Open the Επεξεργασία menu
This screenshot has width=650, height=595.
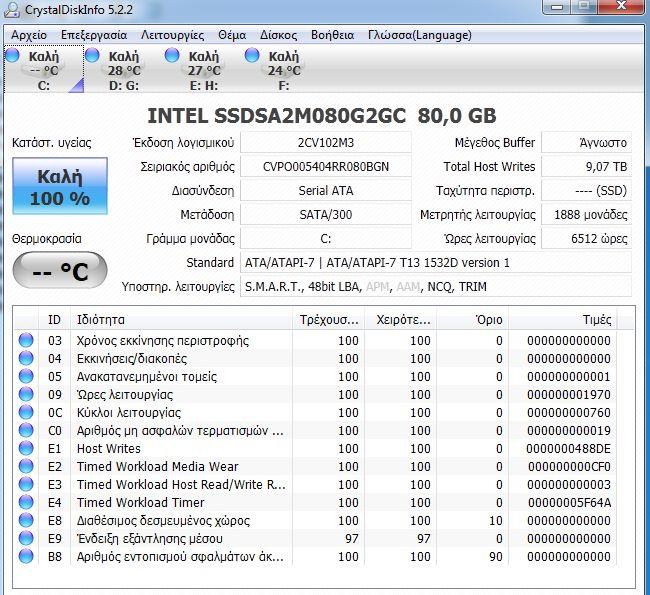coord(94,35)
